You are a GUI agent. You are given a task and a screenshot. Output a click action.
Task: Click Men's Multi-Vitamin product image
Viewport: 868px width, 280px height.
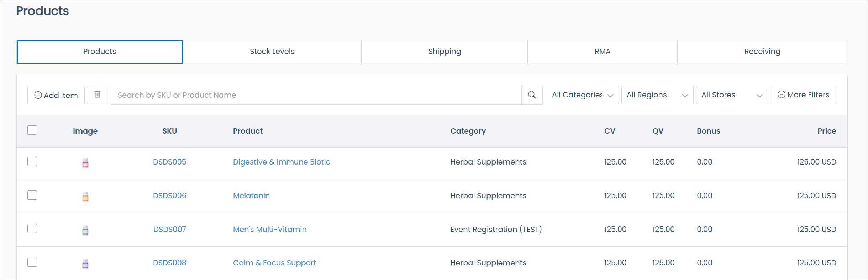pyautogui.click(x=85, y=230)
